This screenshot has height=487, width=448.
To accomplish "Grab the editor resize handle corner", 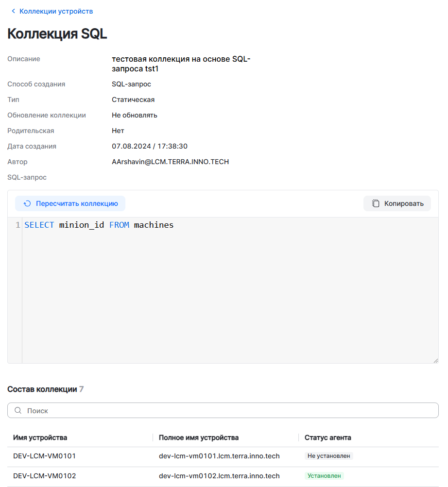I will click(x=435, y=360).
